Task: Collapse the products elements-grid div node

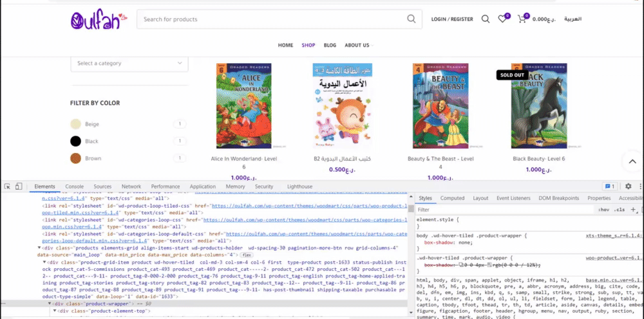Action: tap(39, 248)
